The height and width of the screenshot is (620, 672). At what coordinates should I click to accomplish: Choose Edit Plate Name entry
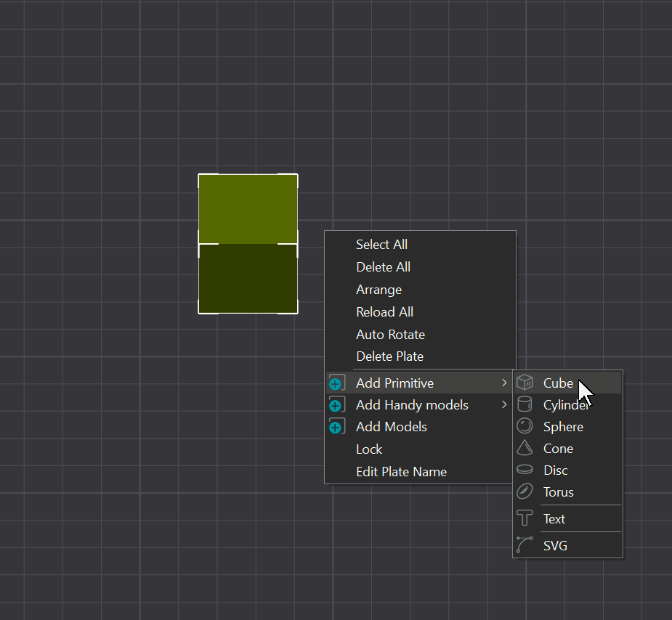point(420,471)
